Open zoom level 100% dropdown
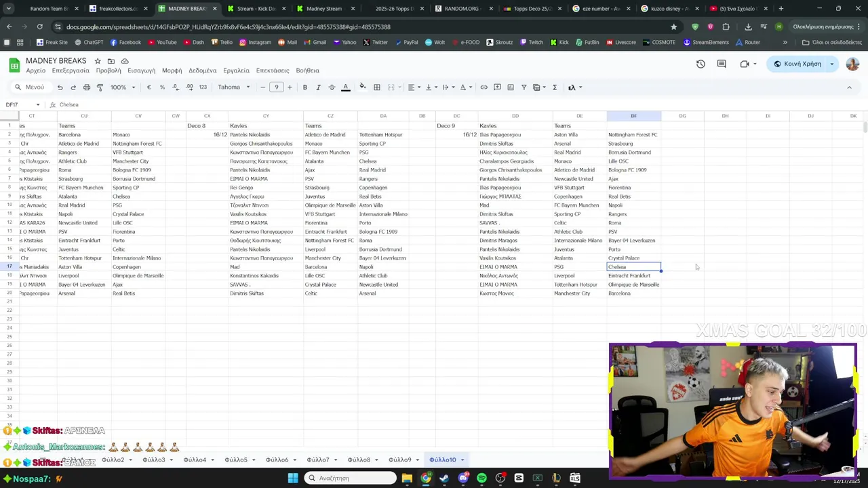868x488 pixels. click(x=122, y=87)
